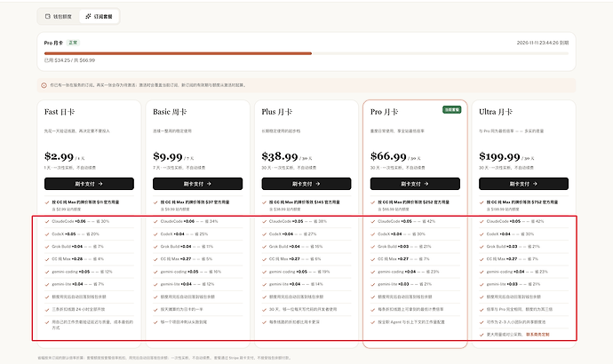Click the 按 CC 纯 Max $11 官方用量 line
The height and width of the screenshot is (364, 613).
tap(85, 202)
